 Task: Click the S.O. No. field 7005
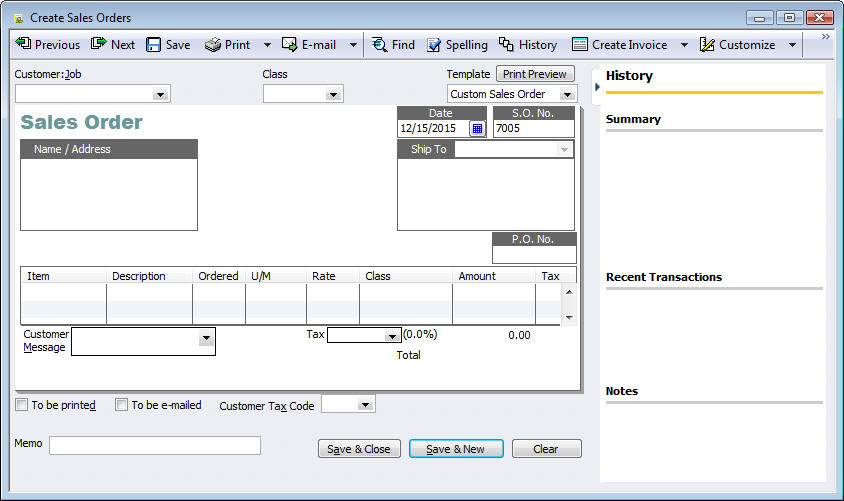533,129
